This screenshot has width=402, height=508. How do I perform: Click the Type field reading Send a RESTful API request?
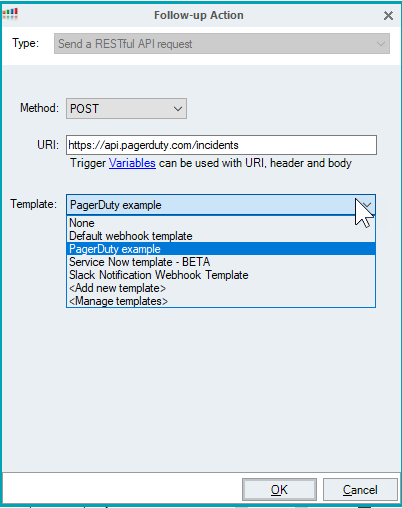click(222, 44)
